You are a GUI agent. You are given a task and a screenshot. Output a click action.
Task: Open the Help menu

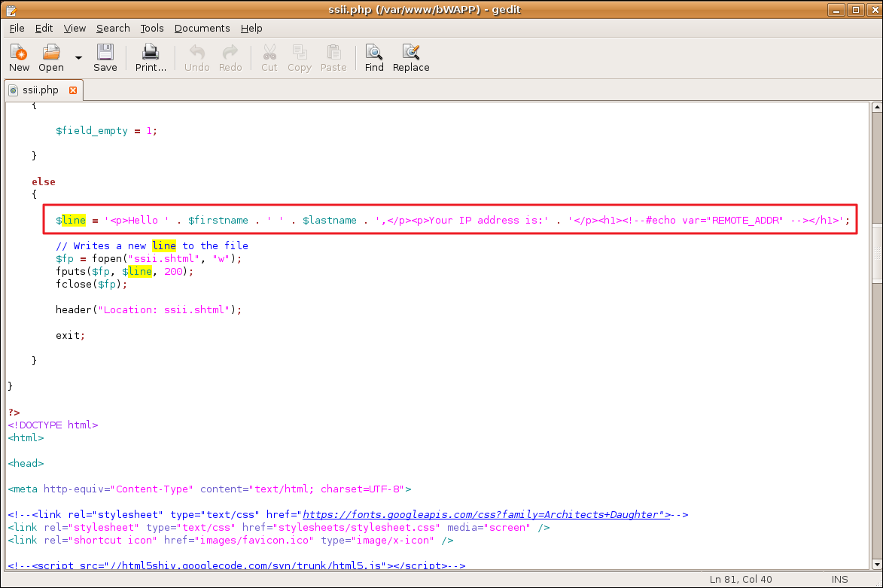[251, 28]
